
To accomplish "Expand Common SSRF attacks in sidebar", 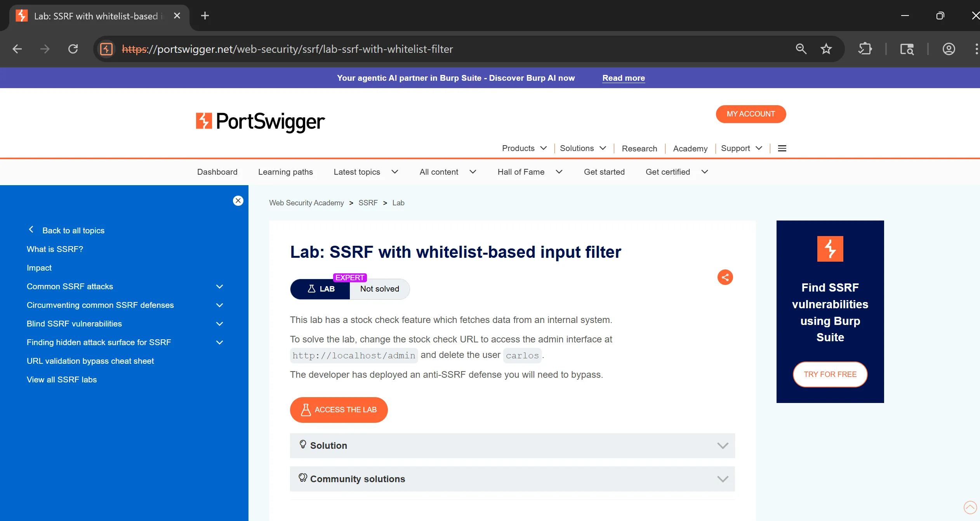I will point(219,287).
